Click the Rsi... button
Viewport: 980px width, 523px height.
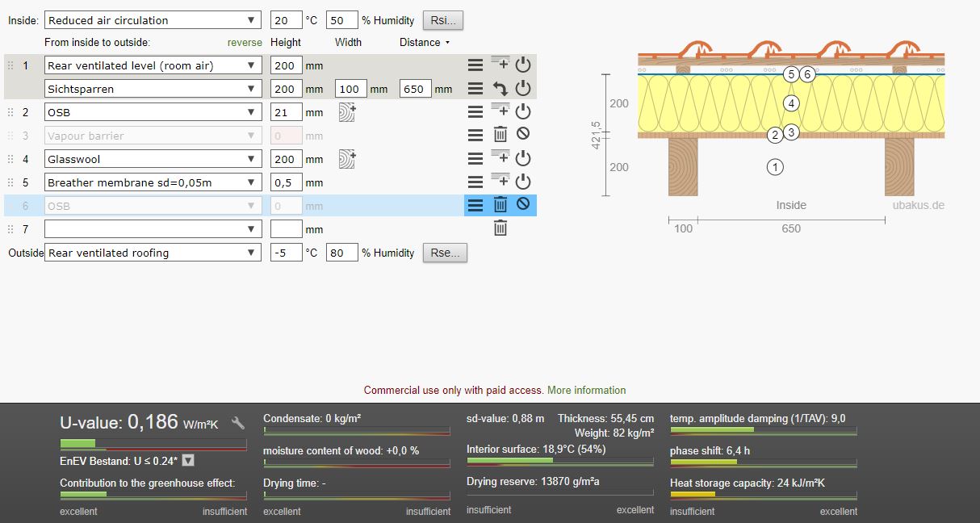[x=443, y=20]
